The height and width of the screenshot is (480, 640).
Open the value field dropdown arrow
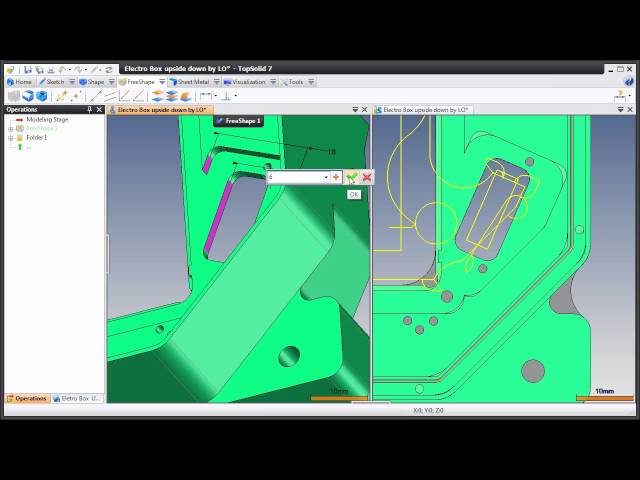click(x=326, y=177)
